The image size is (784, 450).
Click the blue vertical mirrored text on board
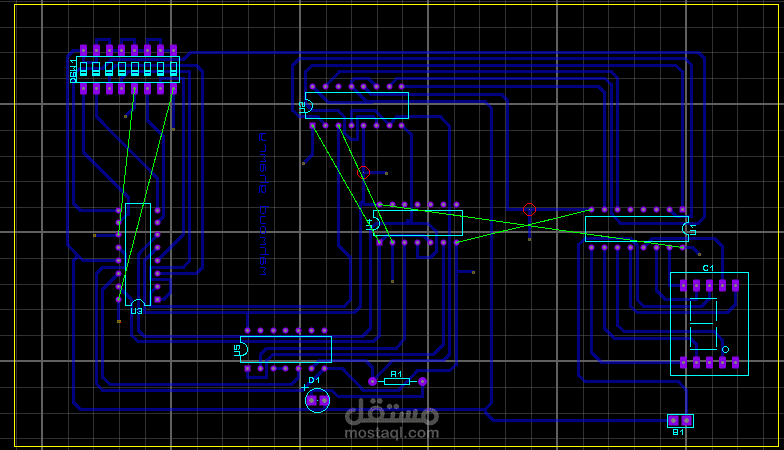click(x=263, y=204)
